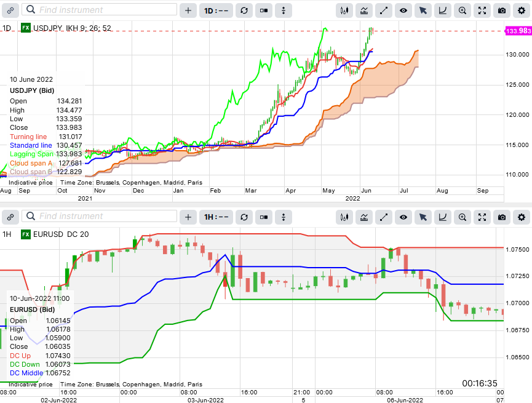The width and height of the screenshot is (532, 403).
Task: Open settings gear in USDJPY toolbar
Action: (522, 10)
